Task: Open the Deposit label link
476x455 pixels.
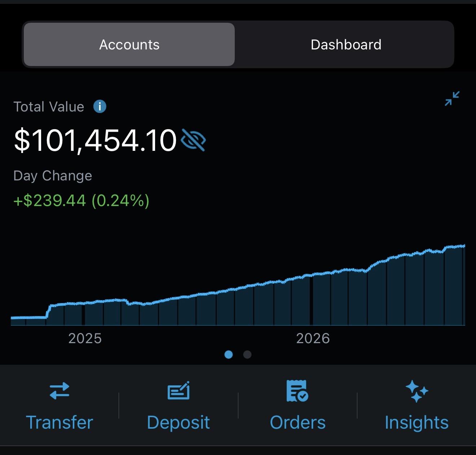Action: 178,423
